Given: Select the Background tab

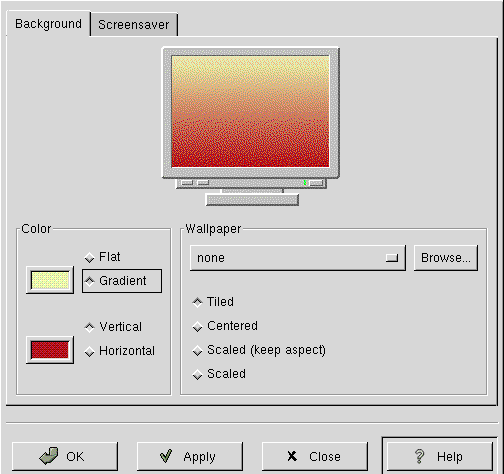Looking at the screenshot, I should click(48, 24).
